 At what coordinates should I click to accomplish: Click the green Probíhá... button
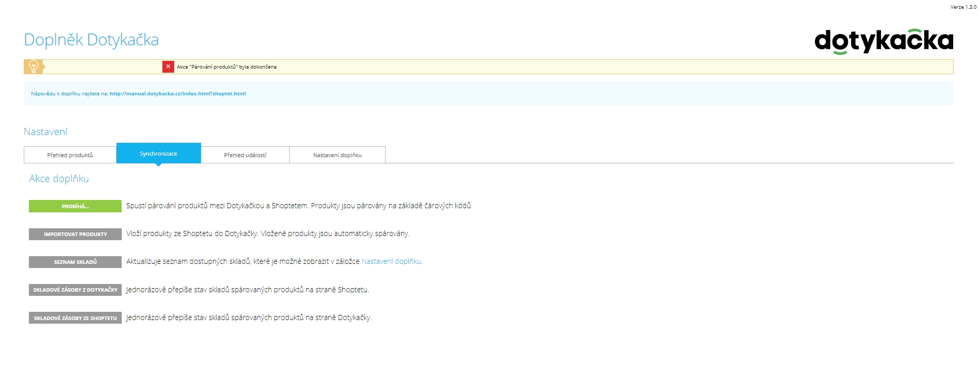pos(75,206)
